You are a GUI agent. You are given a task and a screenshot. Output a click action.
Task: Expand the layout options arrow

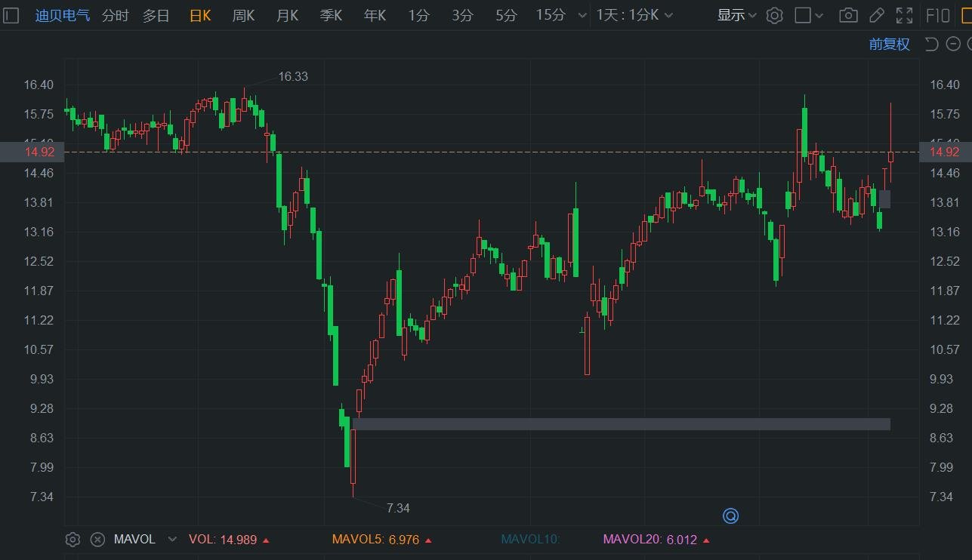pyautogui.click(x=819, y=15)
